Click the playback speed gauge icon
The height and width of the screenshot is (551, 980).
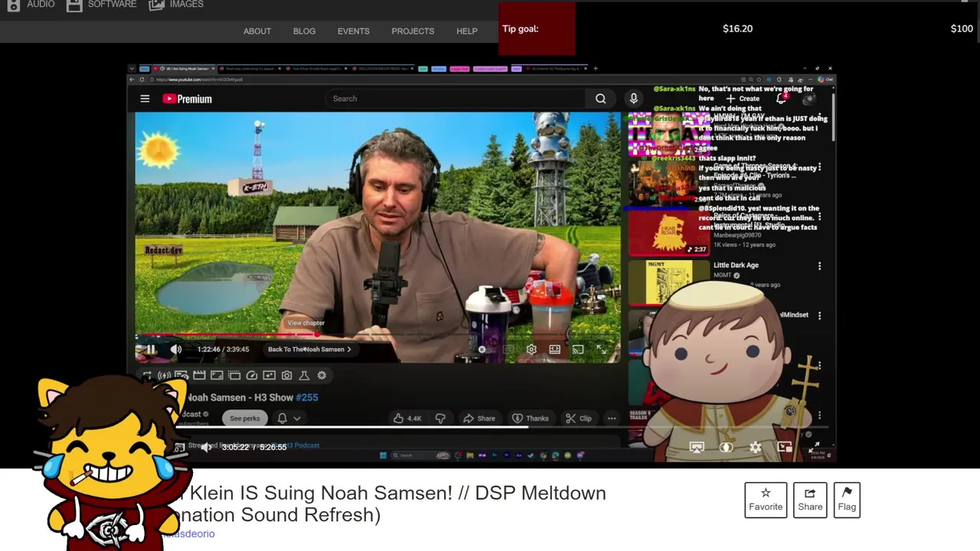[252, 376]
